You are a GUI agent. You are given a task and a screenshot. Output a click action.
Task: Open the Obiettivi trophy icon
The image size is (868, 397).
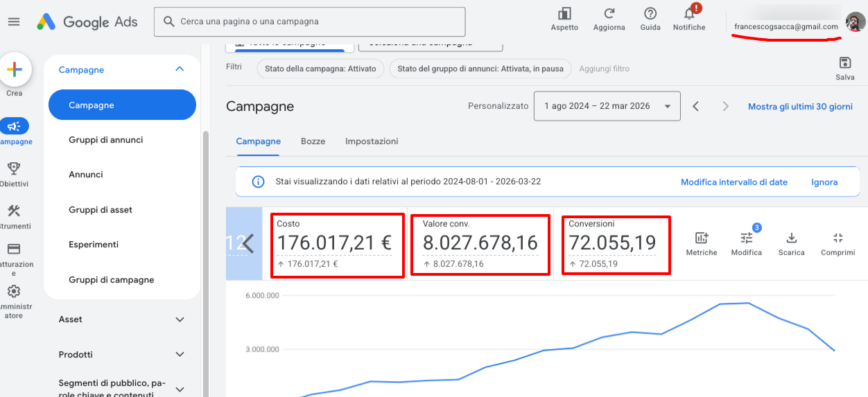[14, 168]
